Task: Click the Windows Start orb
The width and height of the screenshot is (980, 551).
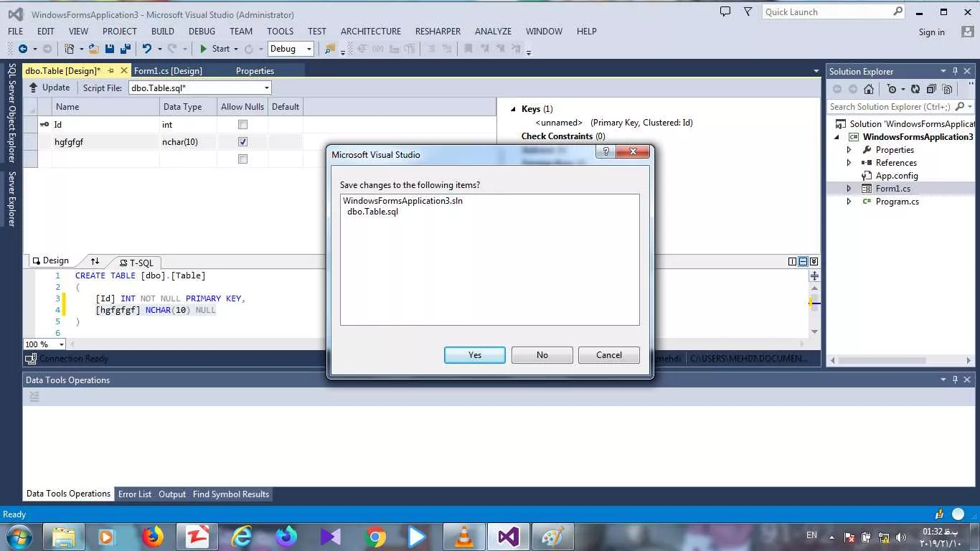Action: point(18,537)
